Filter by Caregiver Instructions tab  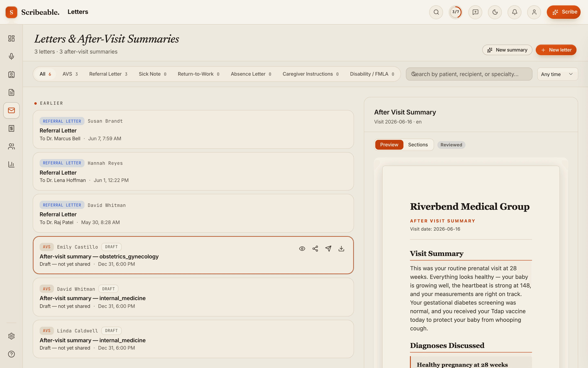(311, 74)
